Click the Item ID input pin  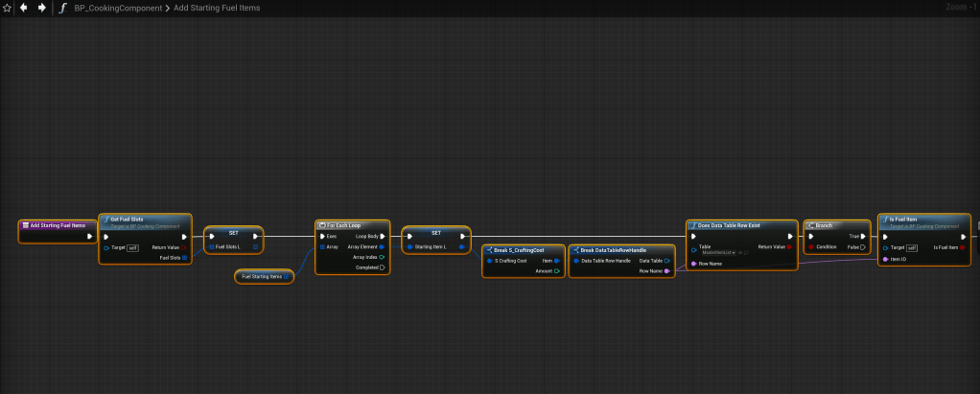click(886, 259)
